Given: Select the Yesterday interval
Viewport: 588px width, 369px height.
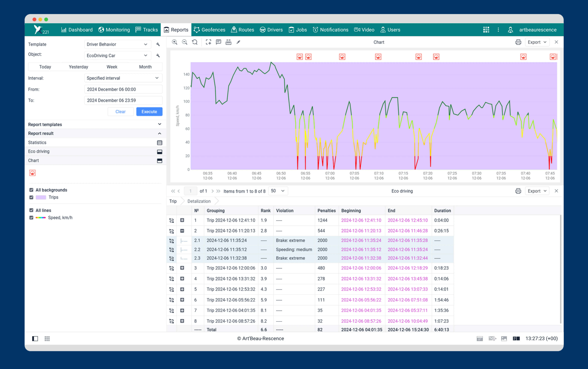Looking at the screenshot, I should (78, 67).
